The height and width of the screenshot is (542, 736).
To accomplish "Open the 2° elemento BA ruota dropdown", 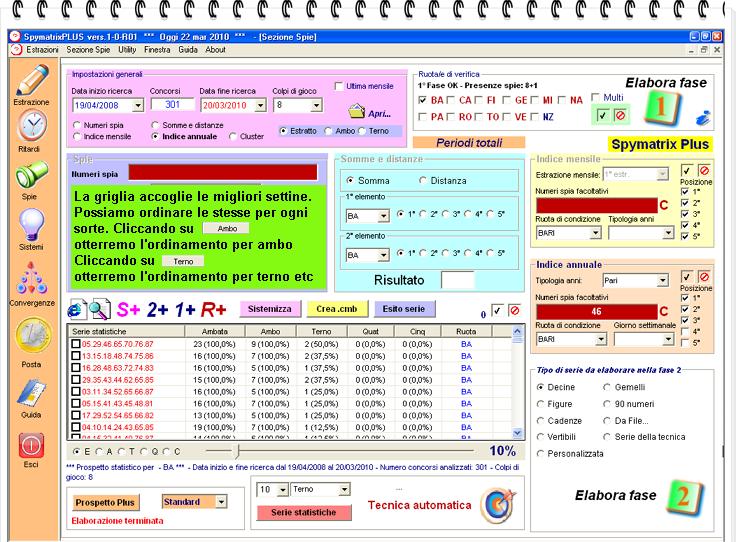I will 383,255.
